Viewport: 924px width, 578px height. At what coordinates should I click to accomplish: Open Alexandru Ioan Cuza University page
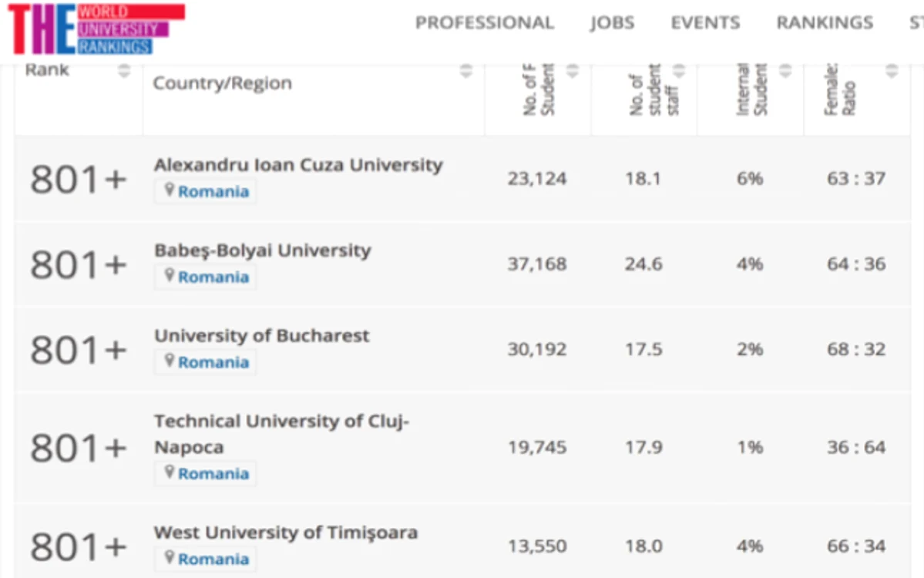tap(298, 165)
